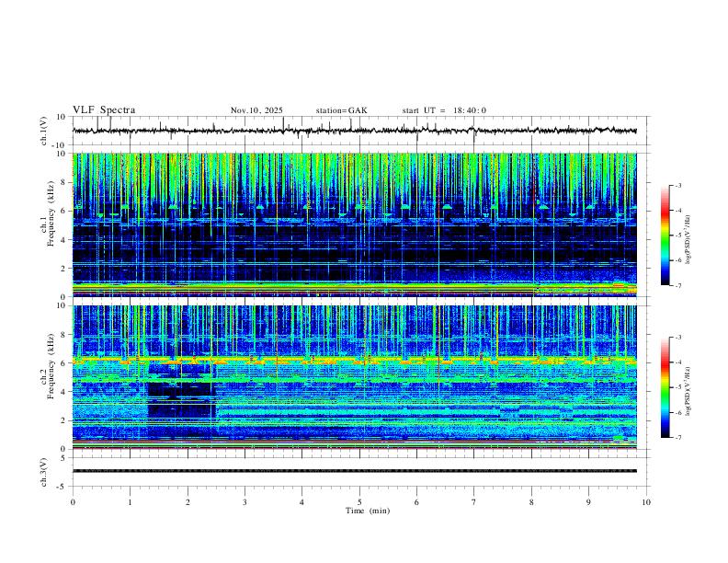Click the ch.1 spectrogram color scale bar
Screen dimensions: 728x563
click(x=665, y=236)
